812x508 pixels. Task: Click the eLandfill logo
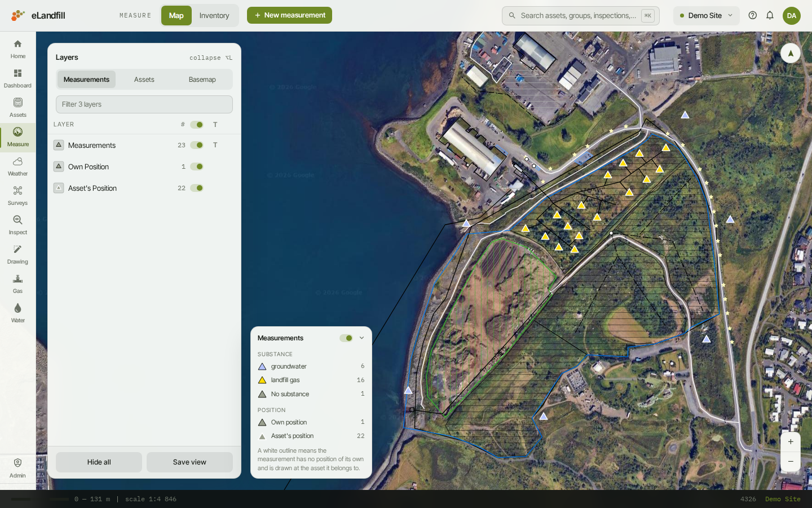(x=38, y=15)
